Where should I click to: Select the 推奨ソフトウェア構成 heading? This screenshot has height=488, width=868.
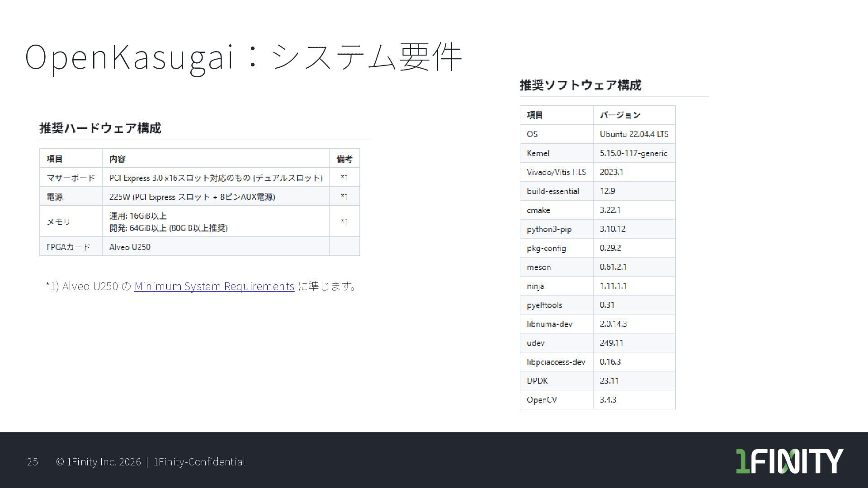pyautogui.click(x=580, y=85)
